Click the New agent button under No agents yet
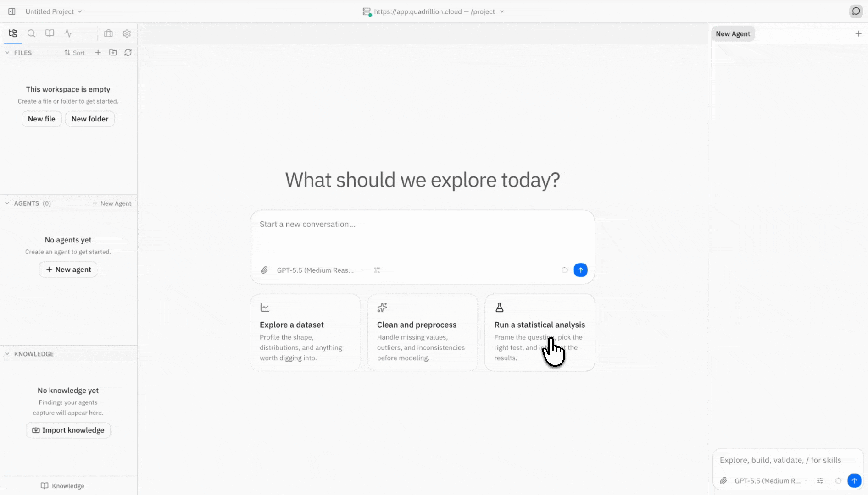 click(x=68, y=269)
